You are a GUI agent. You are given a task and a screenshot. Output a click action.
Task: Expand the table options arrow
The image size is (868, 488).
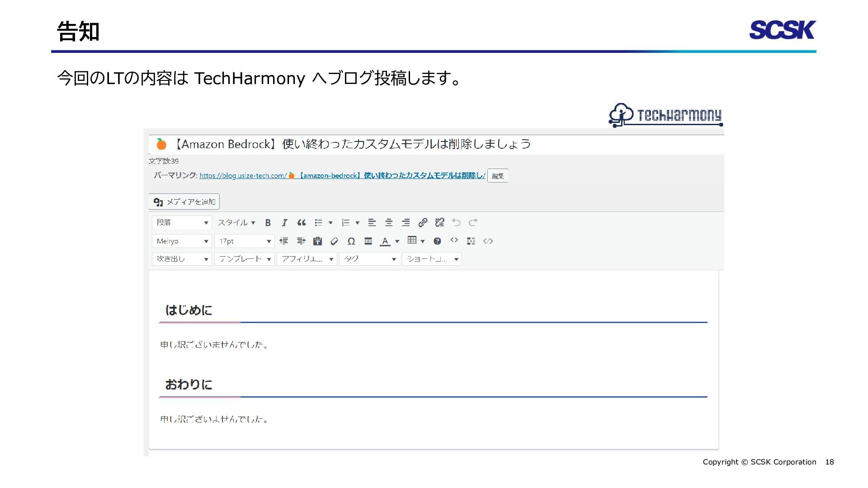[423, 241]
